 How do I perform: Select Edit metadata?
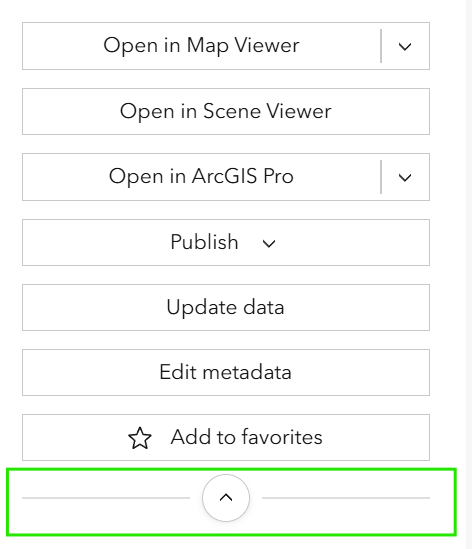click(226, 372)
